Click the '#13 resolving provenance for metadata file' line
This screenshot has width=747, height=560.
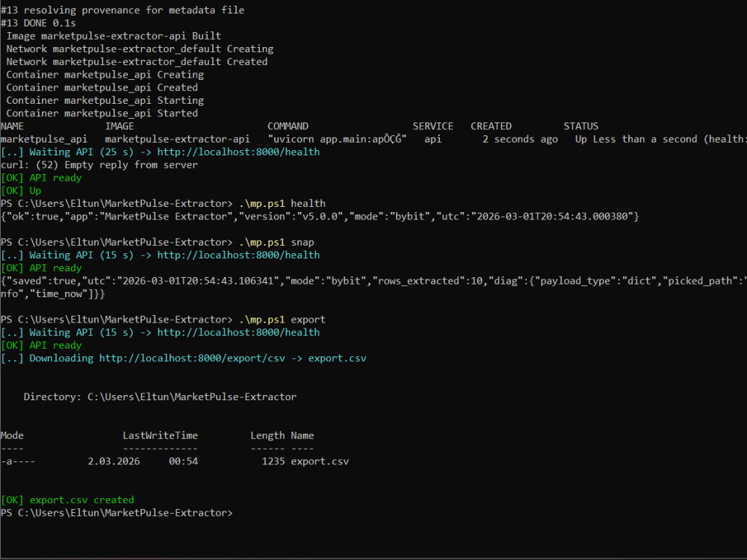point(123,10)
